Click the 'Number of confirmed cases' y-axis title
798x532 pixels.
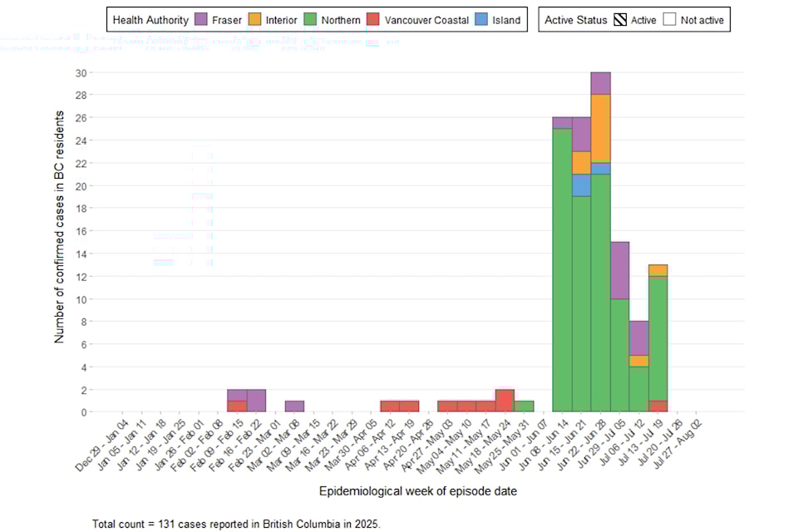[60, 242]
